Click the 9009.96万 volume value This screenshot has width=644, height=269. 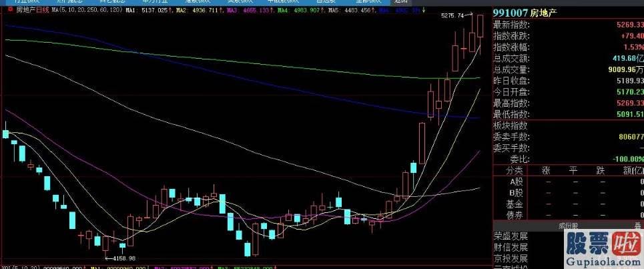(x=625, y=70)
